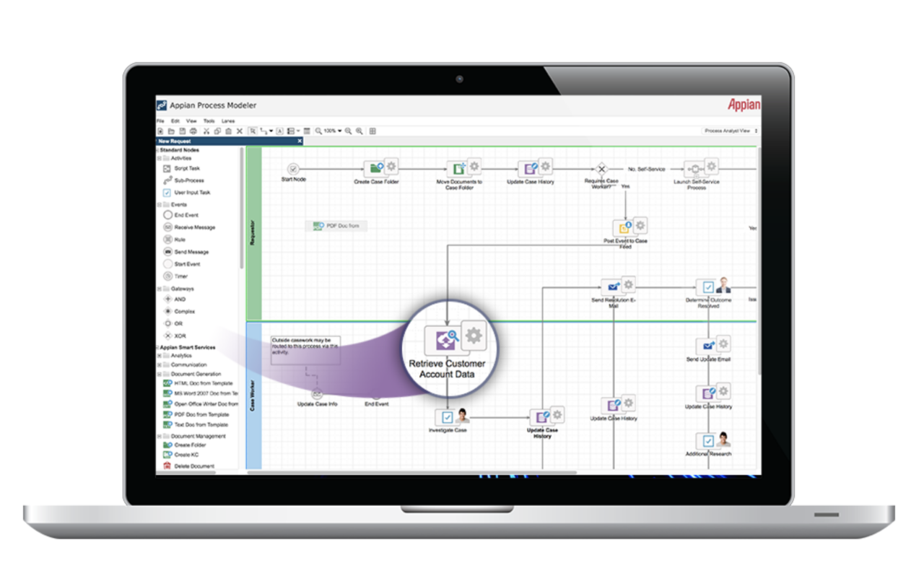Select the Requires Case Worker gateway
The image size is (924, 581).
[x=601, y=169]
